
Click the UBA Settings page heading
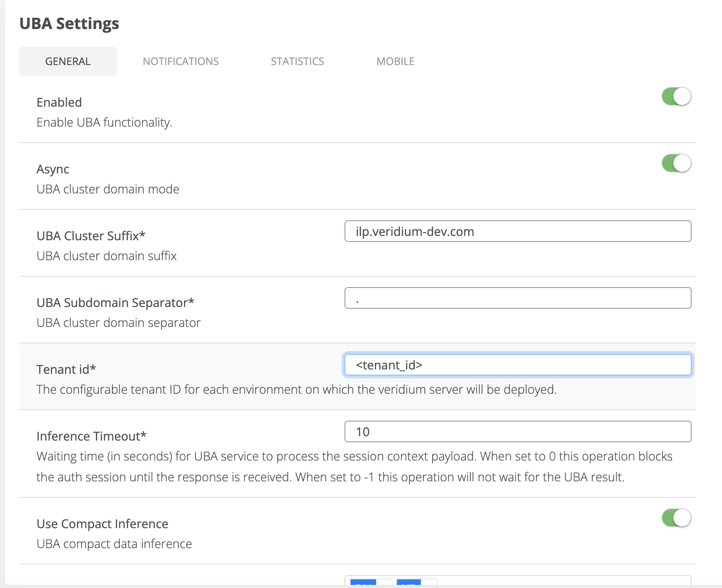click(x=69, y=23)
